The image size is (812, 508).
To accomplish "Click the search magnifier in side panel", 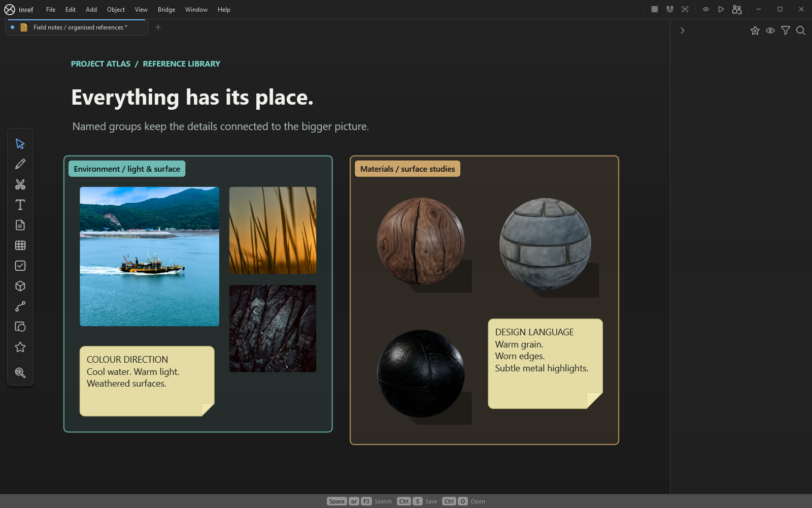I will [x=801, y=30].
